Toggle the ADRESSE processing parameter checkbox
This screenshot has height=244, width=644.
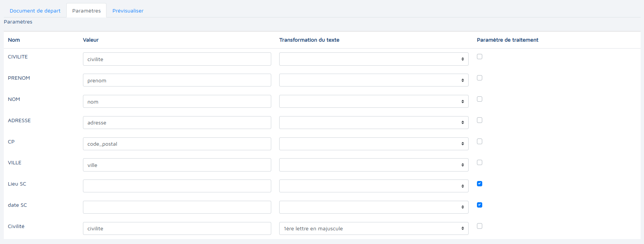coord(480,120)
